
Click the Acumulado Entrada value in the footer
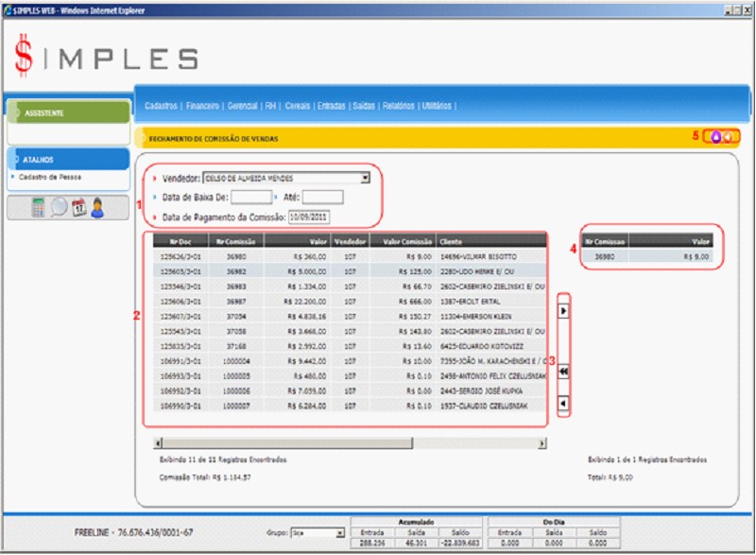point(372,543)
